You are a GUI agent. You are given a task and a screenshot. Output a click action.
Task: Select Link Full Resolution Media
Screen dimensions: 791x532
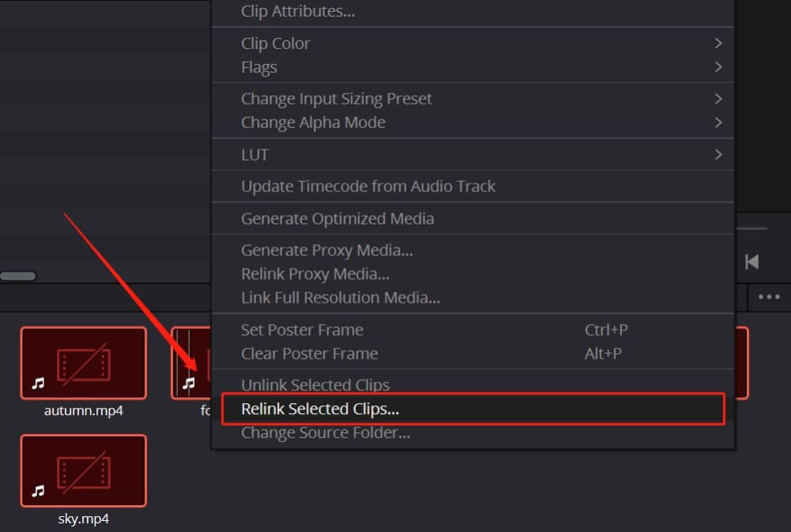tap(340, 298)
